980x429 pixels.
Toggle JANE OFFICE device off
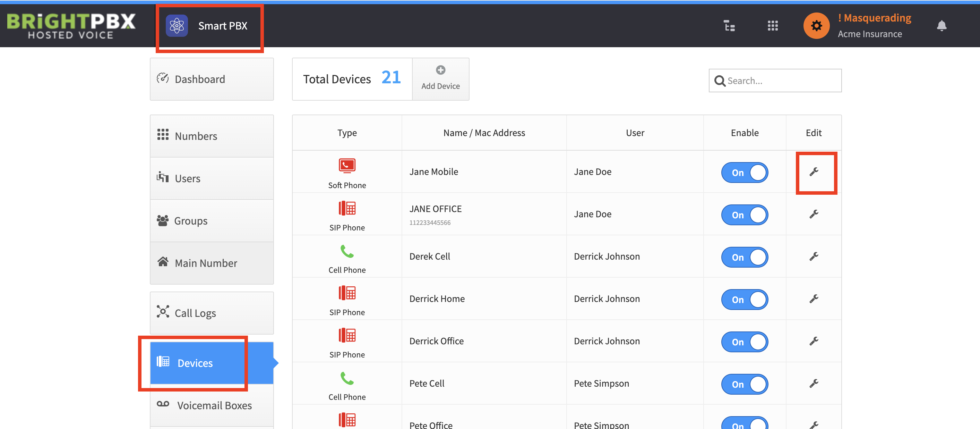click(x=745, y=215)
